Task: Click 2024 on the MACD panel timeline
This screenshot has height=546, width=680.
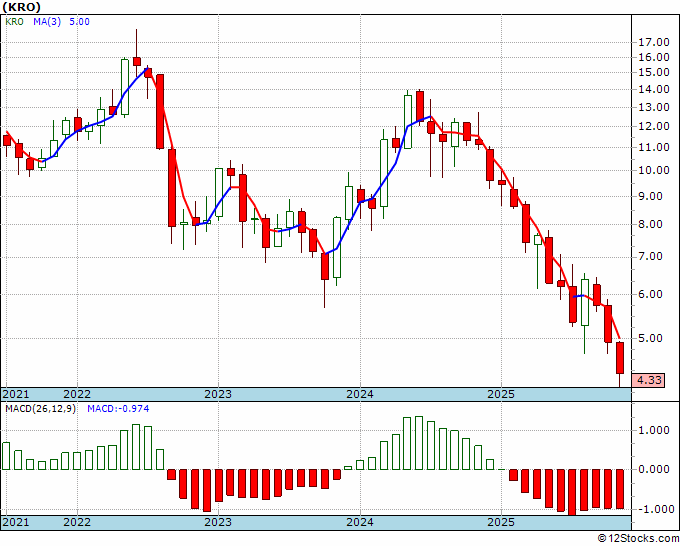Action: 360,522
